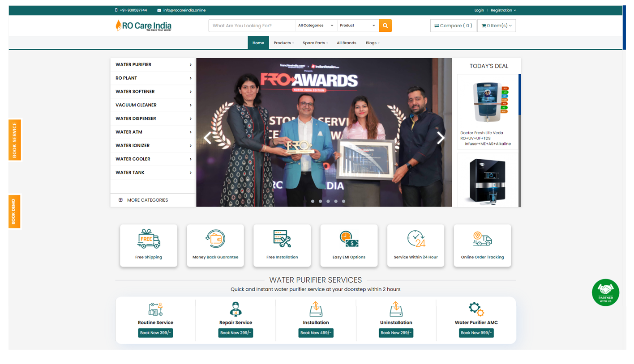Viewport: 634px width, 364px height.
Task: Click the orange Book Demo side tab
Action: 15,212
